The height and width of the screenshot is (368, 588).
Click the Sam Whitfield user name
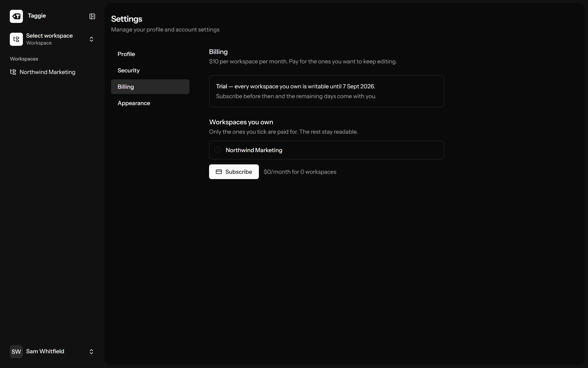45,351
